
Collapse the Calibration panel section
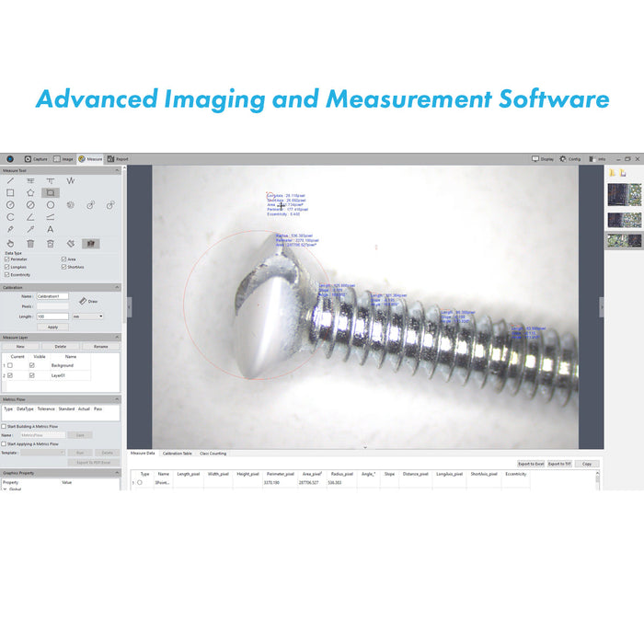click(x=117, y=287)
